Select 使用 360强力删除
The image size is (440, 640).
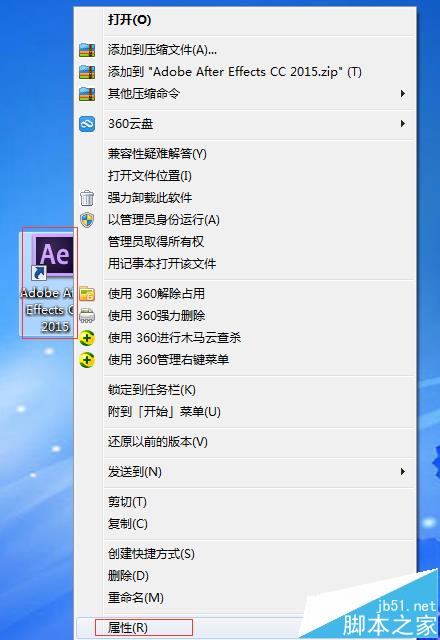pyautogui.click(x=245, y=316)
